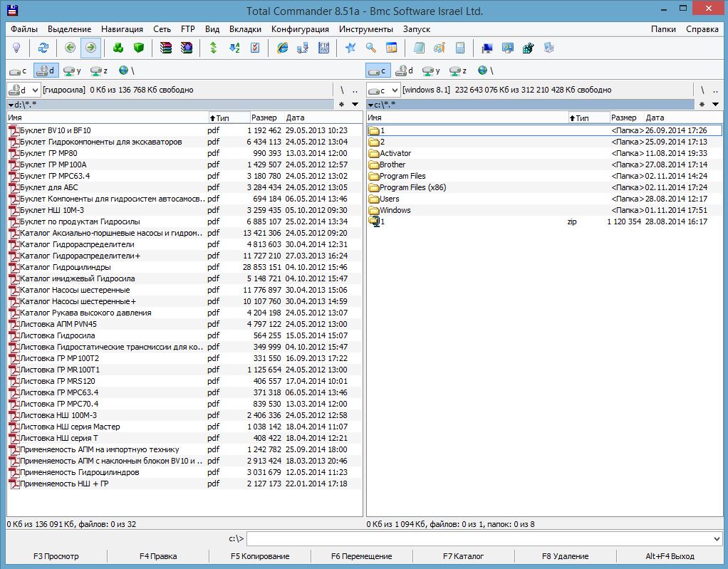Click F7 Каталог button
The image size is (728, 569).
[463, 556]
